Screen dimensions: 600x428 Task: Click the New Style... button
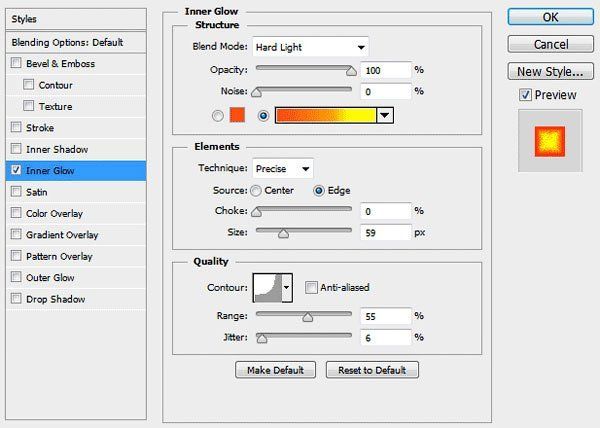click(x=551, y=72)
